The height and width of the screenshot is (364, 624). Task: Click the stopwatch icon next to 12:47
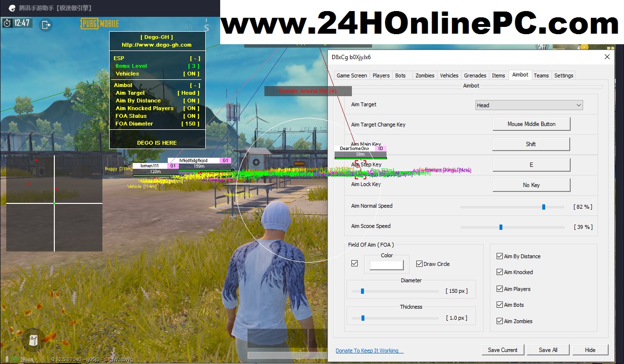7,23
